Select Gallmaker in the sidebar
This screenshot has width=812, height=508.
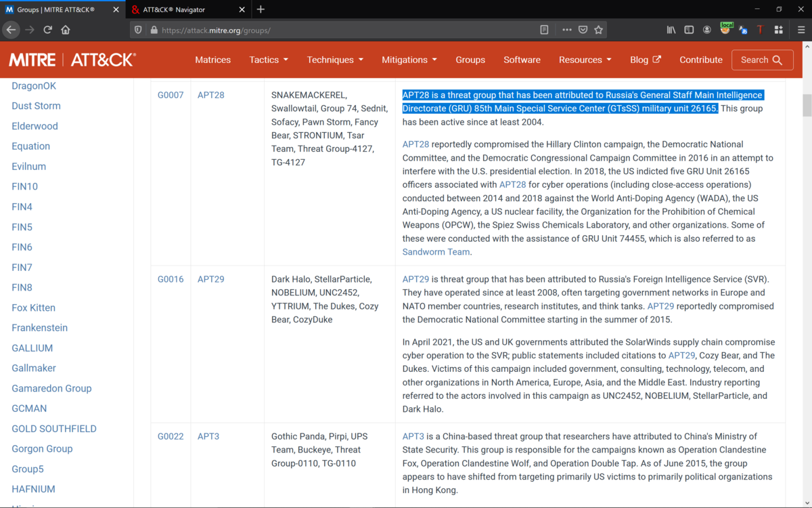point(34,368)
